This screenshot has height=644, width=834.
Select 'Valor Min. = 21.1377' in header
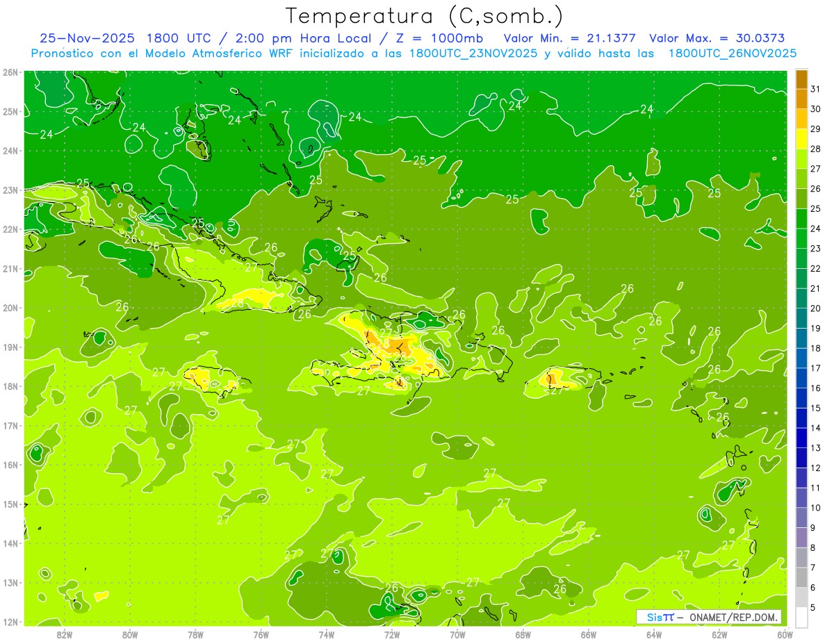pos(570,39)
